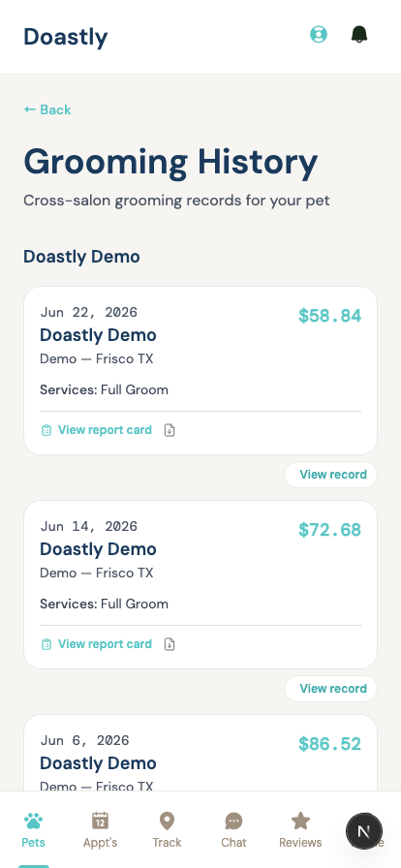Click the Doastly logo title

65,37
